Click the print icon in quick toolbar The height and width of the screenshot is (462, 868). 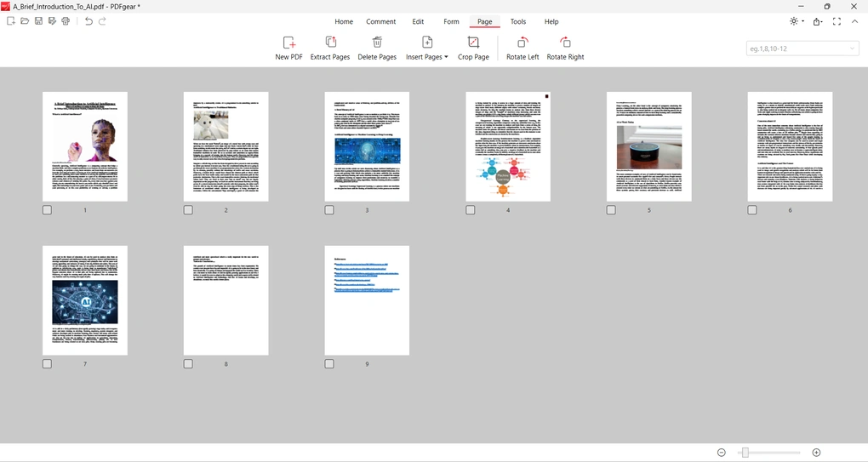66,21
